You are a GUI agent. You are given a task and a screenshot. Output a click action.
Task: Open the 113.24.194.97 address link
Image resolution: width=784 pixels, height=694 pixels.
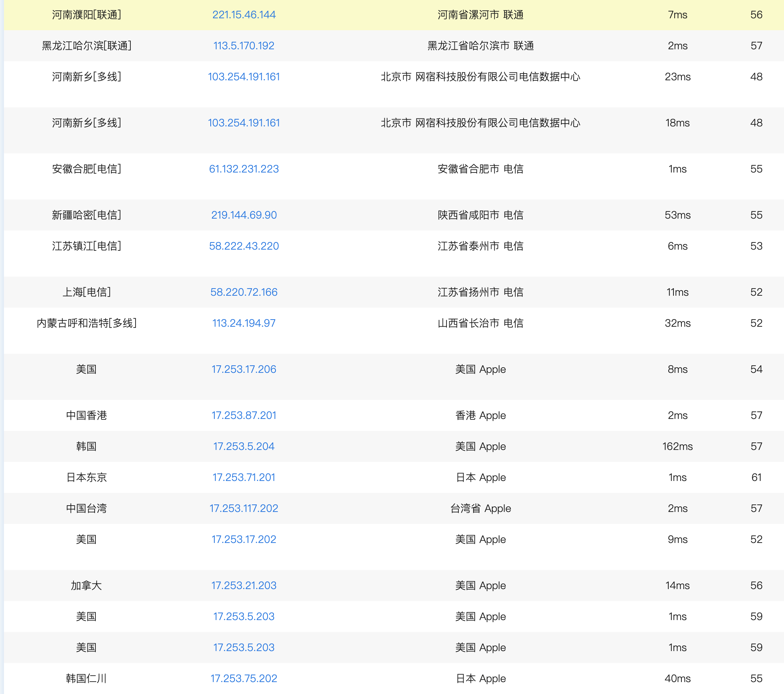tap(244, 323)
